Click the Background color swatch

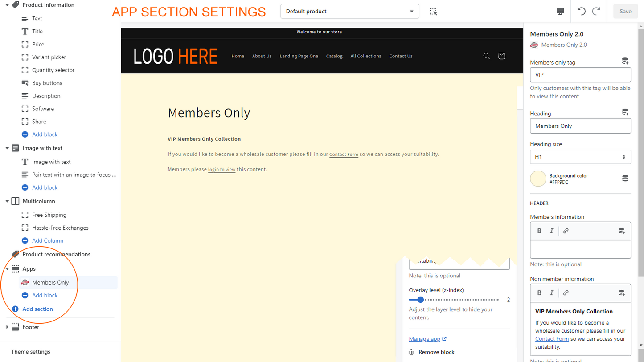[538, 179]
